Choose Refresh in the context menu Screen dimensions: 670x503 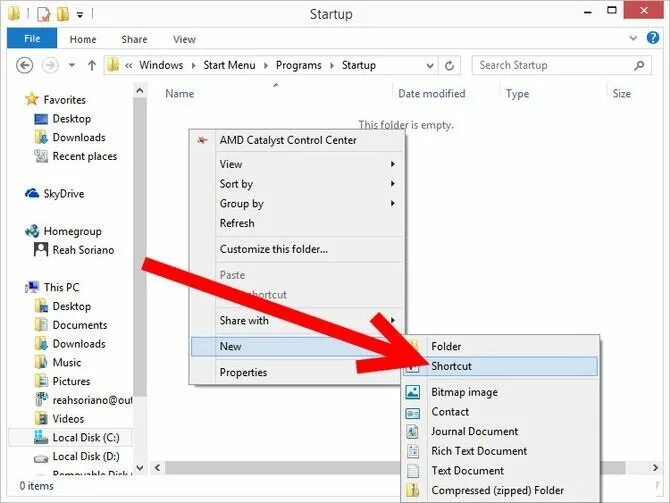tap(297, 223)
